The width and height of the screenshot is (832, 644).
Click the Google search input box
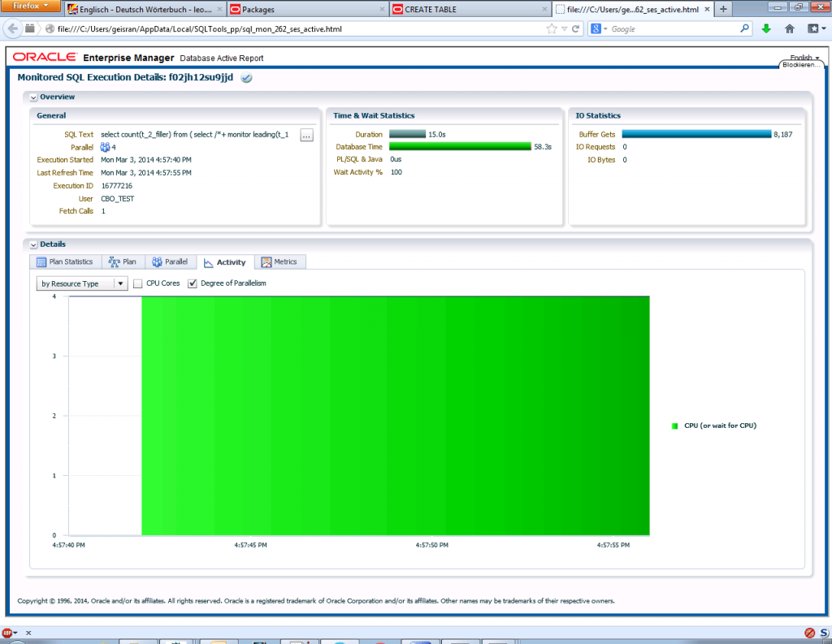pyautogui.click(x=673, y=28)
